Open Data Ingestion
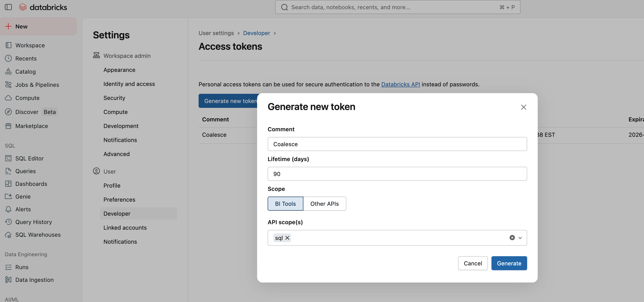Image resolution: width=644 pixels, height=302 pixels. click(34, 280)
